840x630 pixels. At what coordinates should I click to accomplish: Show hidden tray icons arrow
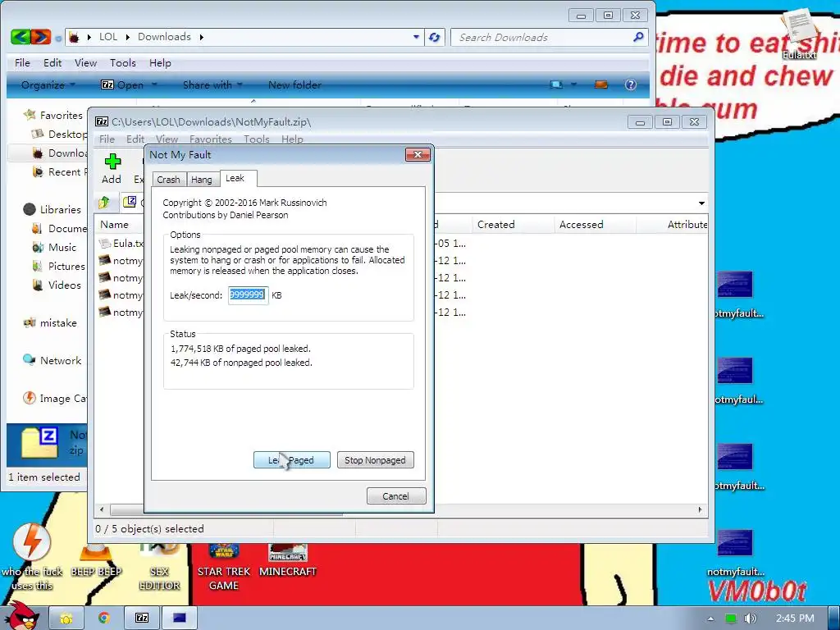pos(711,619)
